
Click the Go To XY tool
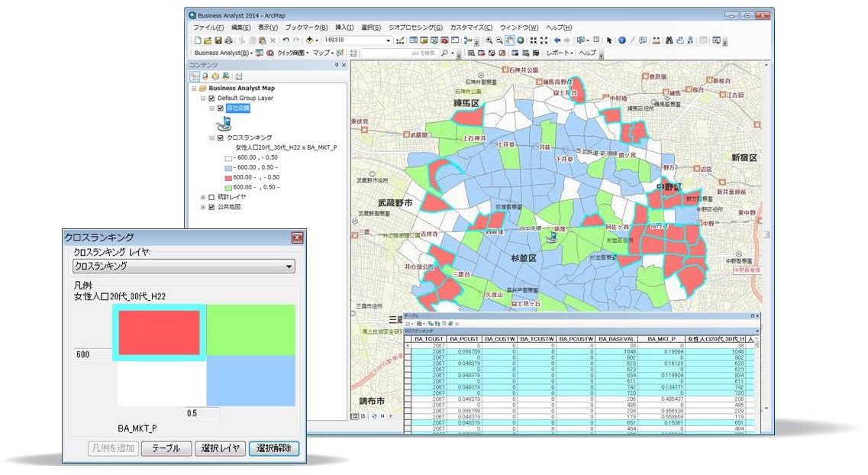point(690,40)
